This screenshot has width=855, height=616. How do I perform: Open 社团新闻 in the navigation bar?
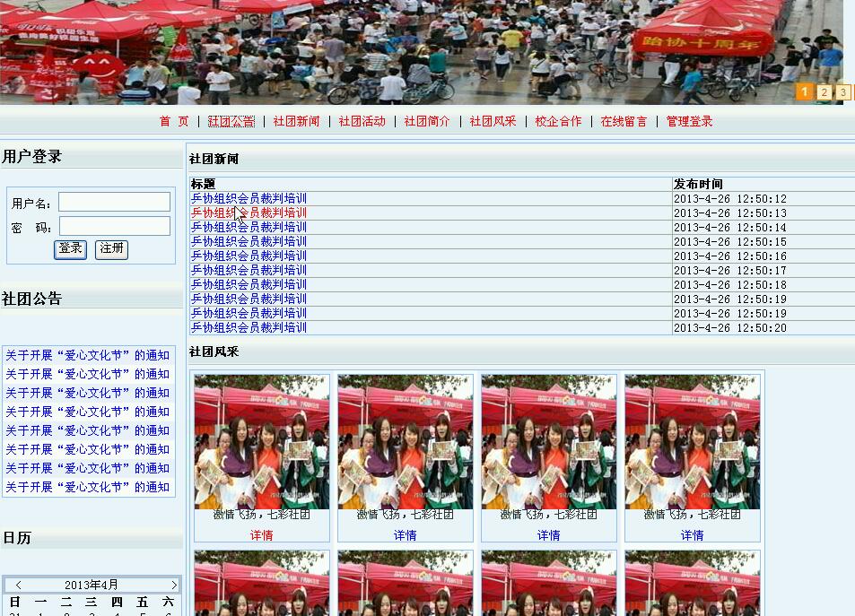(x=297, y=121)
